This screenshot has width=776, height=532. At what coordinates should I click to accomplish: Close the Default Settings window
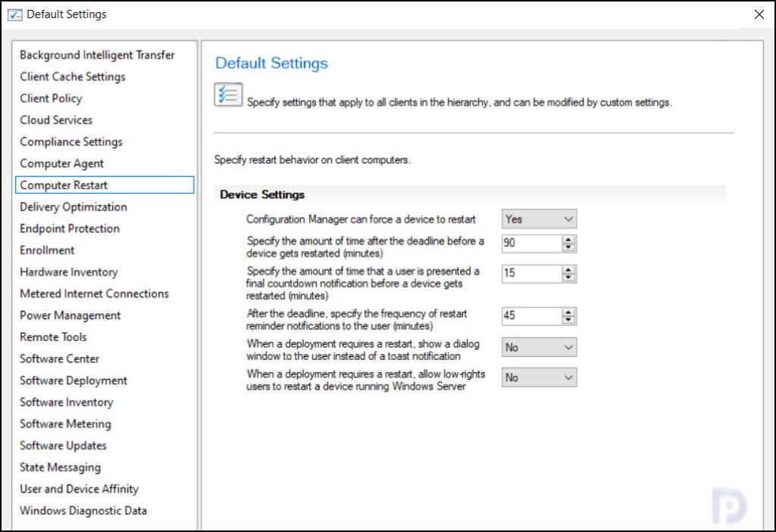[x=759, y=14]
